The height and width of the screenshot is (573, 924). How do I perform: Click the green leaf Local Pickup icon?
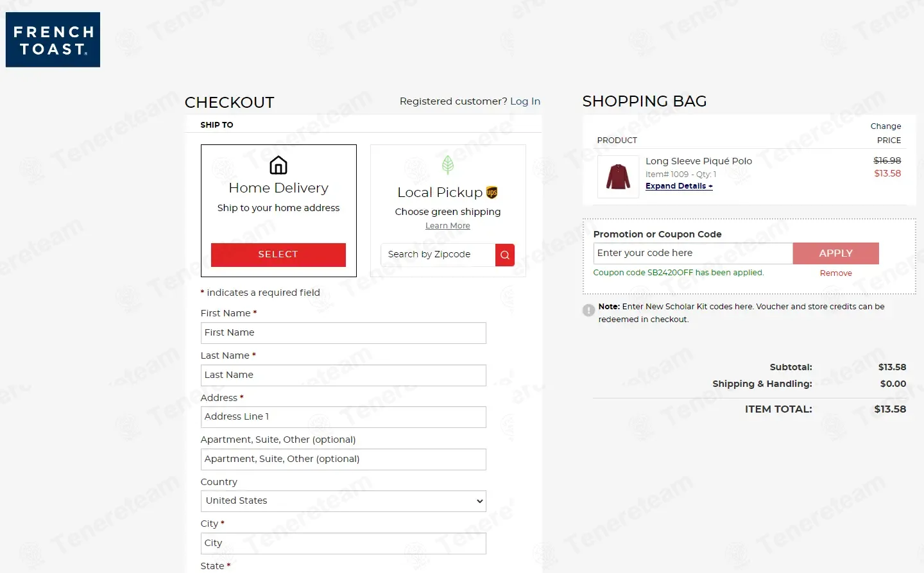[448, 165]
